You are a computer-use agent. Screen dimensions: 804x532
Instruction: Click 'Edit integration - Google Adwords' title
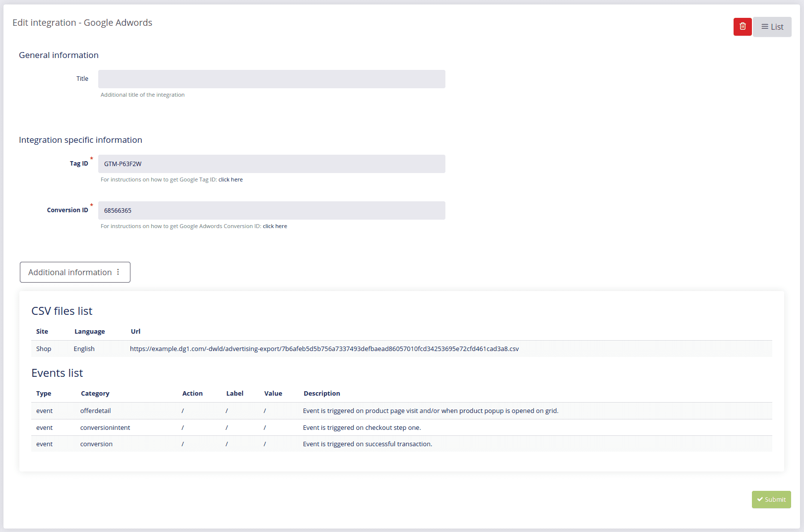tap(82, 22)
